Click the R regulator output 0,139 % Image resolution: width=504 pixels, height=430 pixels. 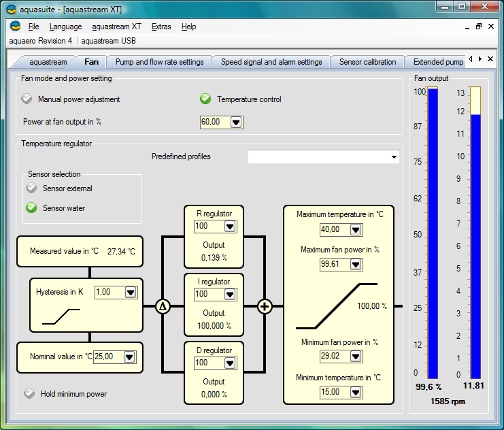[214, 258]
